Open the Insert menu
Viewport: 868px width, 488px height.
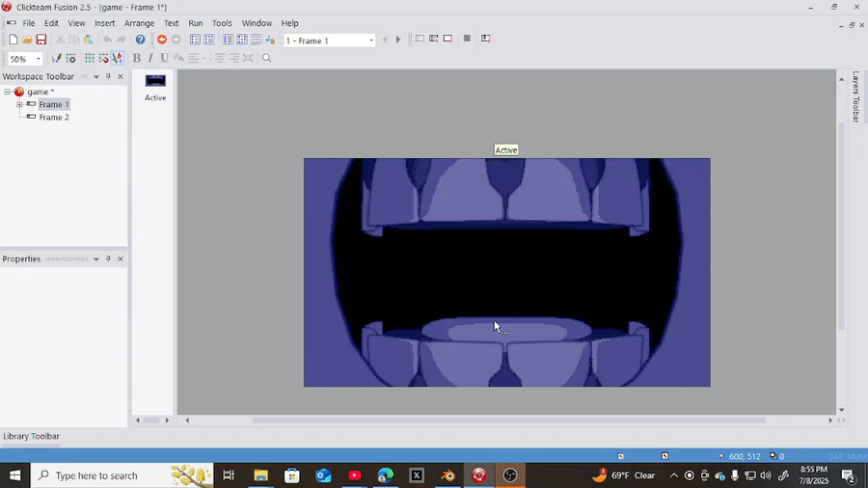coord(104,23)
